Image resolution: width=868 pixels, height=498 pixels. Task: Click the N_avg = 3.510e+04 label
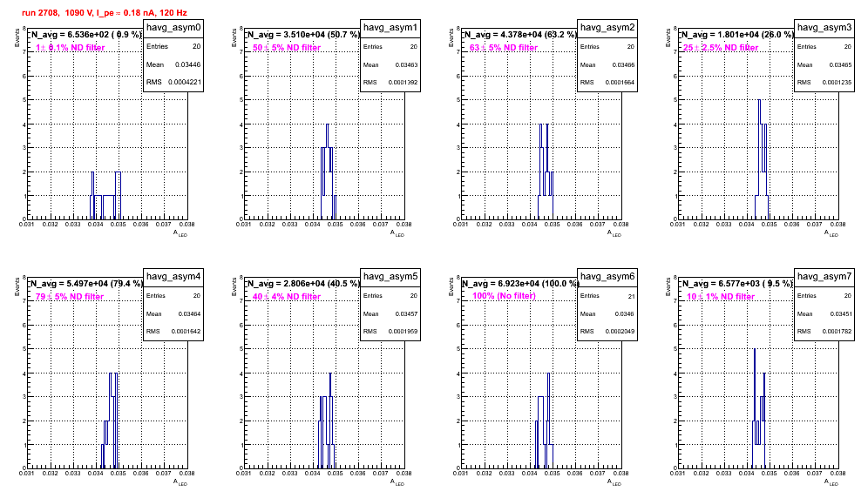[x=303, y=34]
